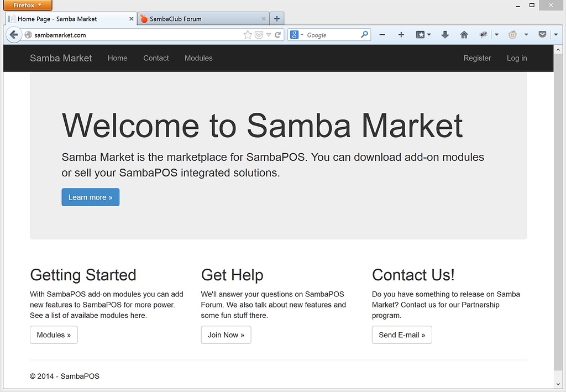Open a new tab with the plus tab
Image resolution: width=566 pixels, height=392 pixels.
click(x=276, y=18)
